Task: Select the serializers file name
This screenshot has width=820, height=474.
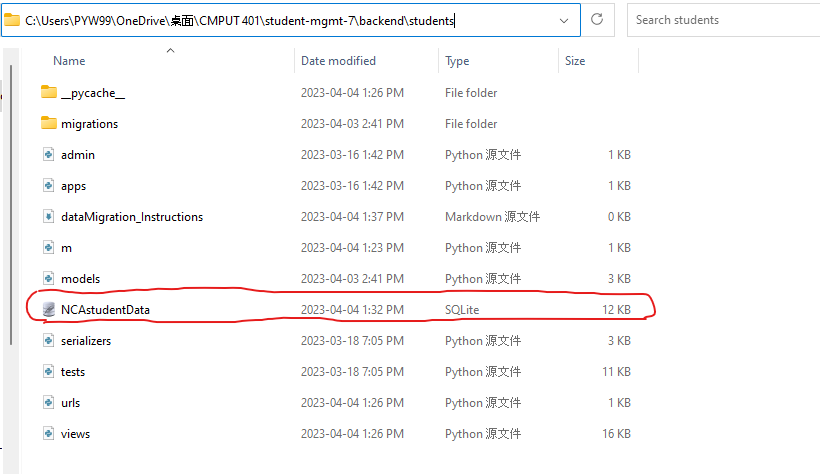Action: 86,341
